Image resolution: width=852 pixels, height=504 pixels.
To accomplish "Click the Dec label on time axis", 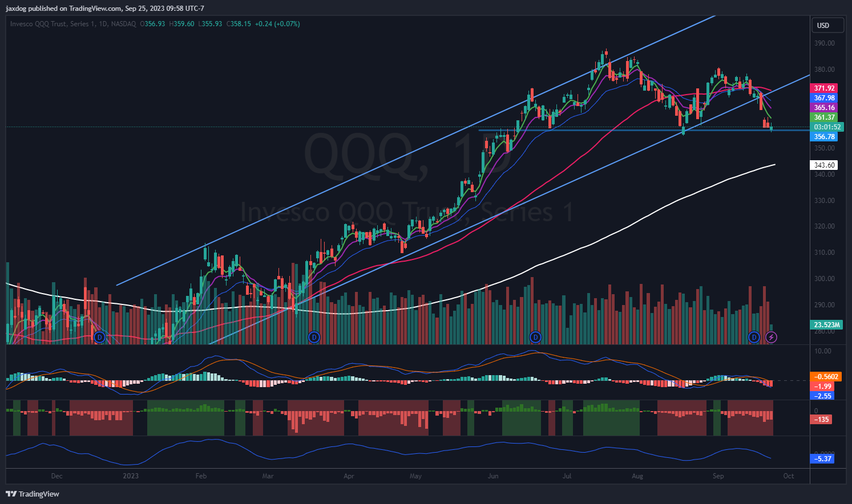I will coord(56,476).
